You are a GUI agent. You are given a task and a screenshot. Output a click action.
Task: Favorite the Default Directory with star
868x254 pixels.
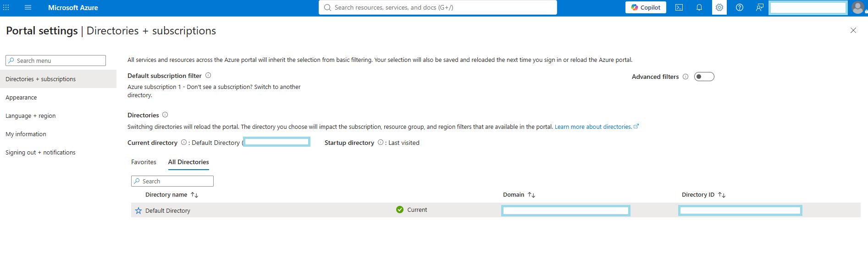pyautogui.click(x=138, y=210)
